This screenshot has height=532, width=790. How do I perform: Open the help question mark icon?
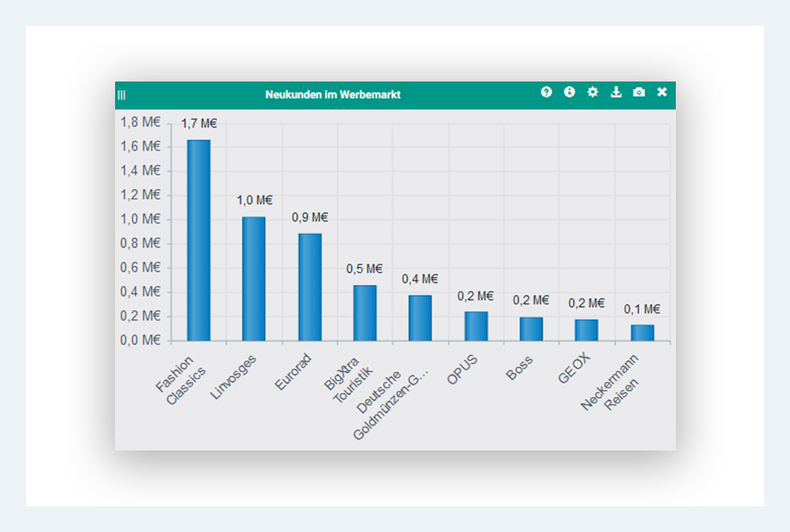pos(546,92)
